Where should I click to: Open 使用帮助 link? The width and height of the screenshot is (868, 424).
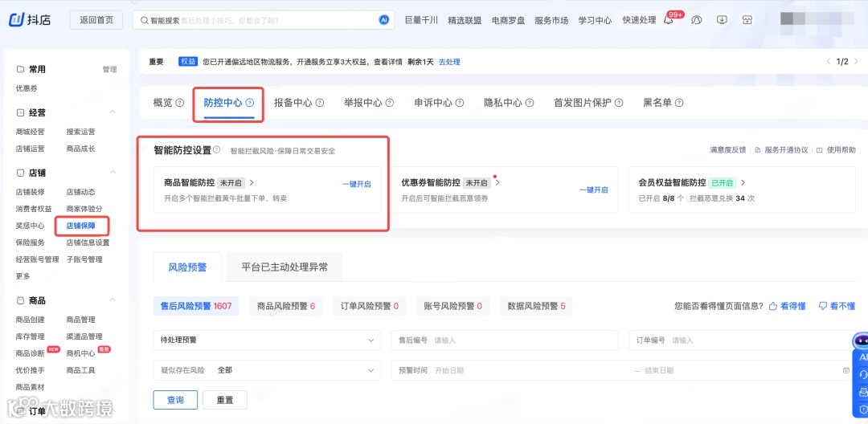click(x=841, y=150)
